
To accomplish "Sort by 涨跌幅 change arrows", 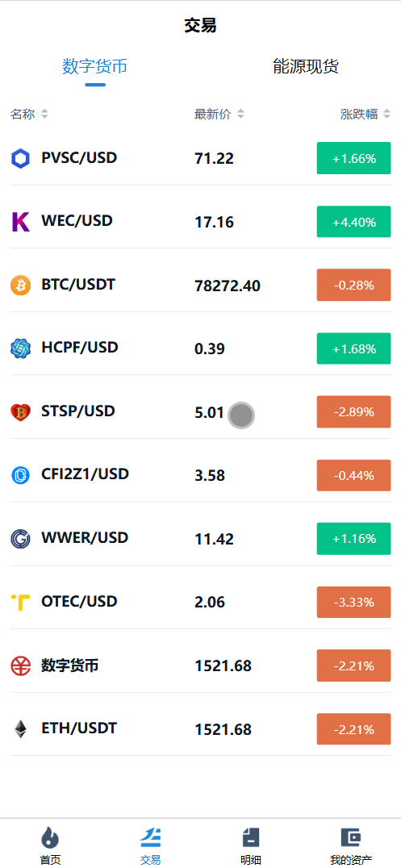I will point(386,114).
